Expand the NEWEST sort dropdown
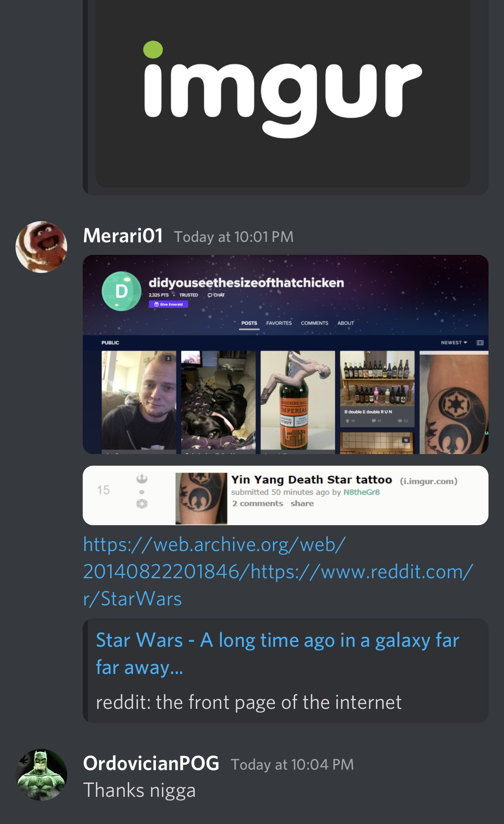 (454, 342)
